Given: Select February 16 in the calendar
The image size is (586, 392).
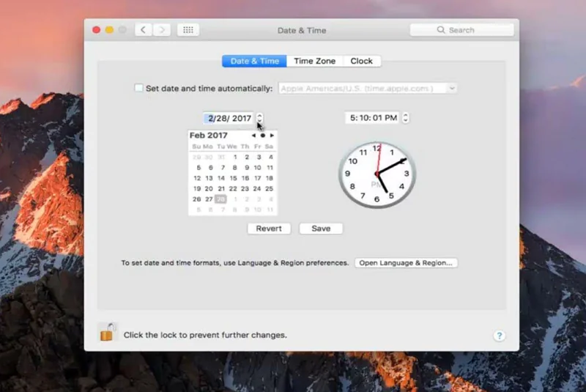Looking at the screenshot, I should point(245,178).
